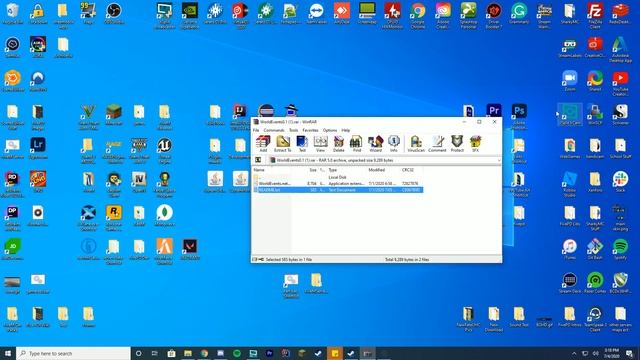This screenshot has height=360, width=640.
Task: Select the README.txt row in archive
Action: click(338, 190)
